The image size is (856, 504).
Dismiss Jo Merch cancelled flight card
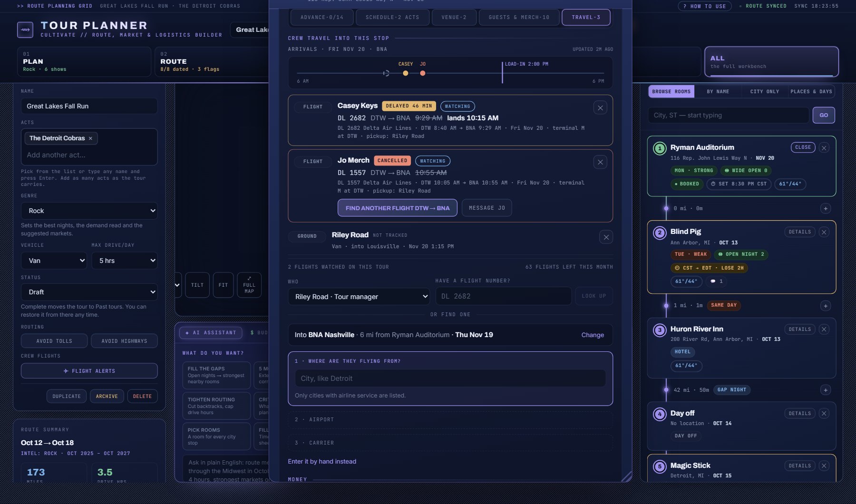(600, 163)
